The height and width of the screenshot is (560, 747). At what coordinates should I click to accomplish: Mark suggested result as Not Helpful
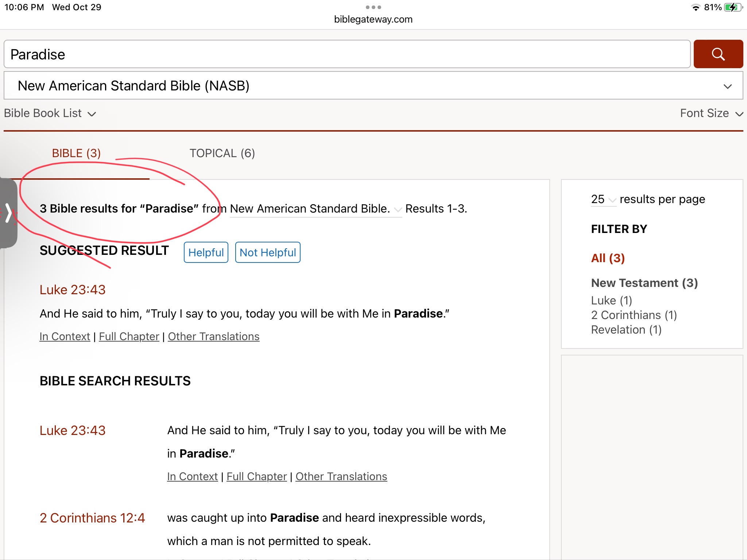pos(268,252)
